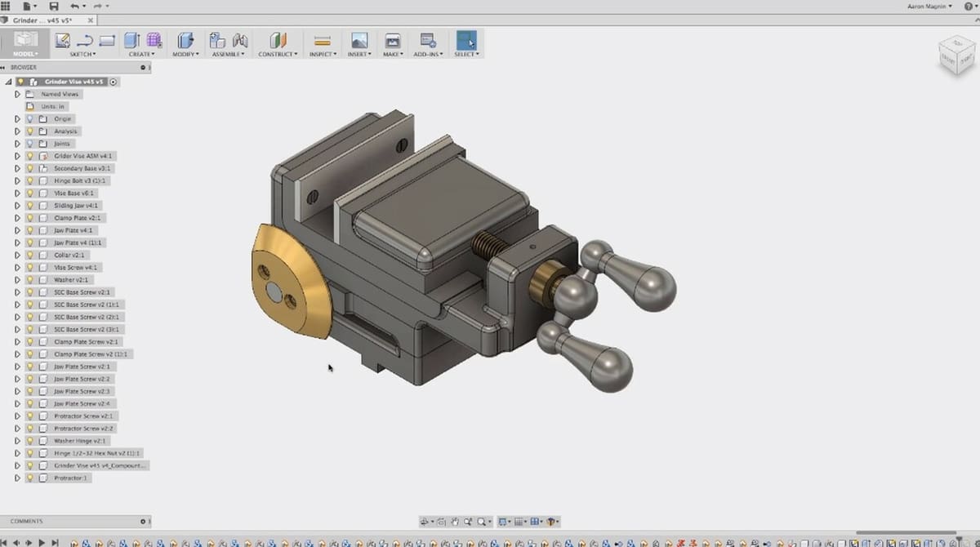Select the Extrude tool in Create

tap(131, 40)
